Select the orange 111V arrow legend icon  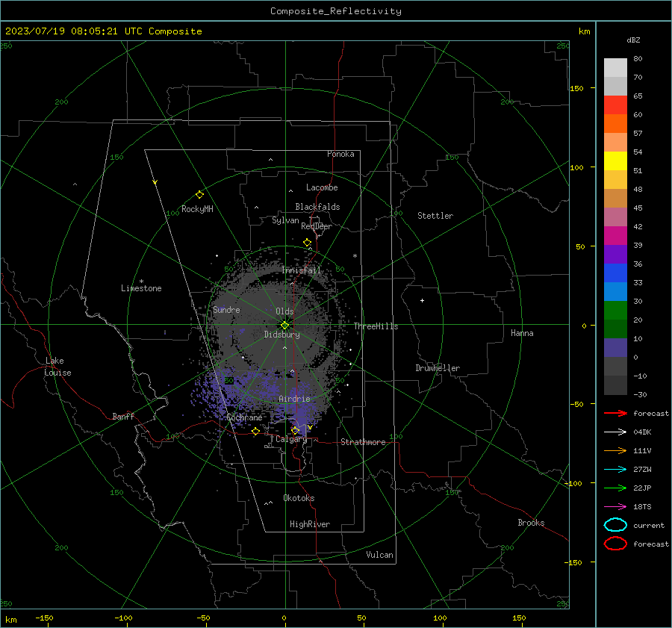[615, 450]
